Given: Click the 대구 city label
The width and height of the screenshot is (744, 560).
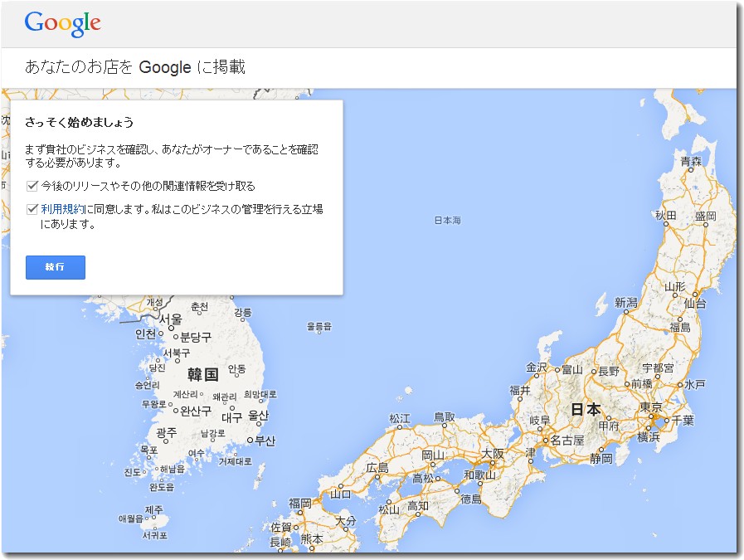Looking at the screenshot, I should 232,417.
